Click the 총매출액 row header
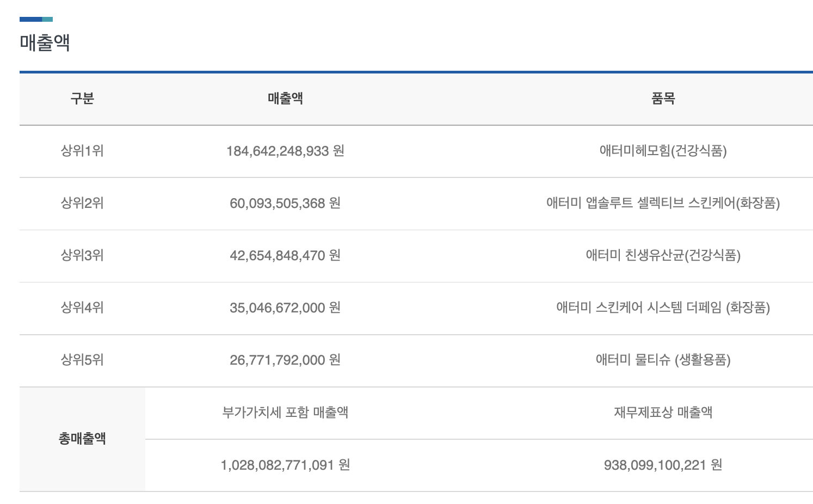 [x=82, y=439]
